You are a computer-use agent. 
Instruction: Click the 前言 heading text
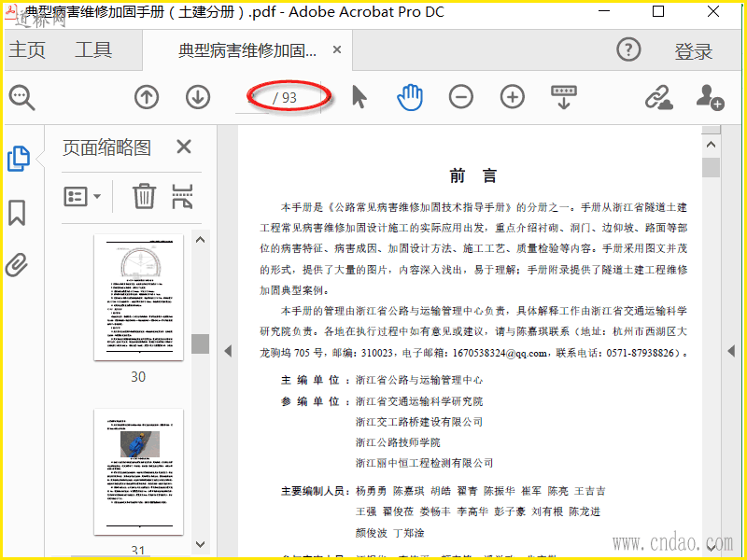pyautogui.click(x=473, y=176)
